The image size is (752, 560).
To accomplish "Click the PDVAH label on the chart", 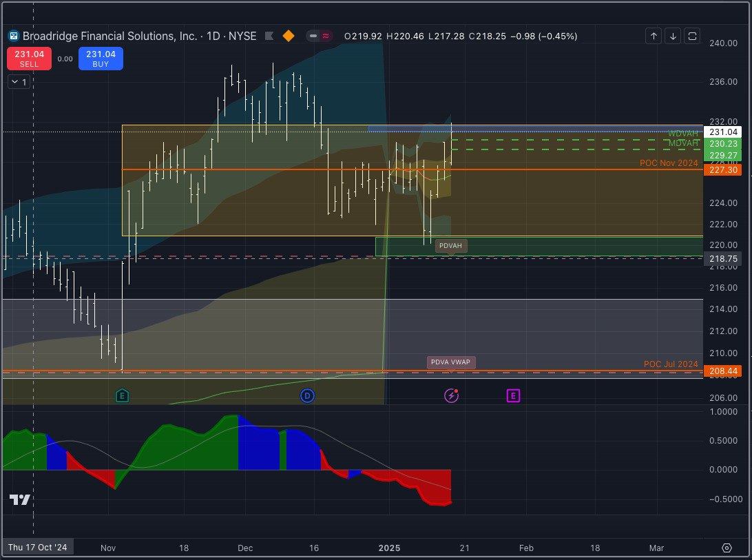I will [451, 245].
